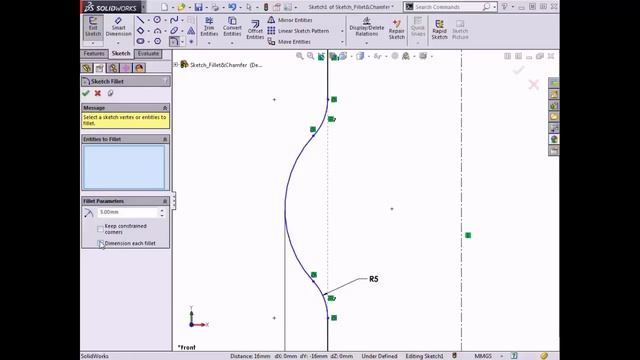Collapse the Entities to Fillet section
The image size is (640, 360).
pyautogui.click(x=165, y=139)
